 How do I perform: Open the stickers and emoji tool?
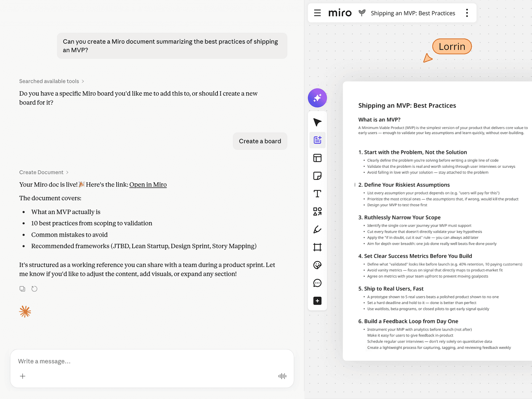point(318,265)
